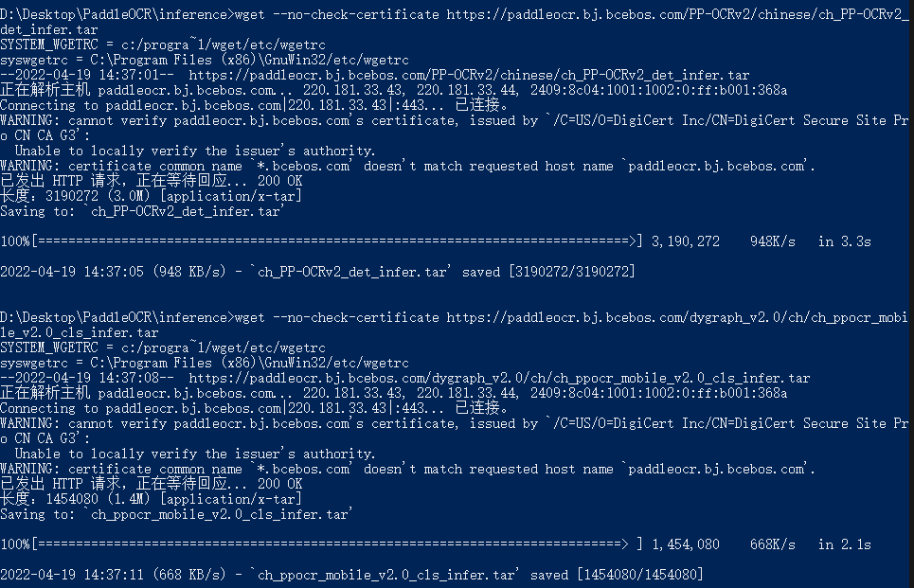Click the 14:37:05 saved confirmation line
Viewport: 914px width, 588px height.
coord(317,272)
